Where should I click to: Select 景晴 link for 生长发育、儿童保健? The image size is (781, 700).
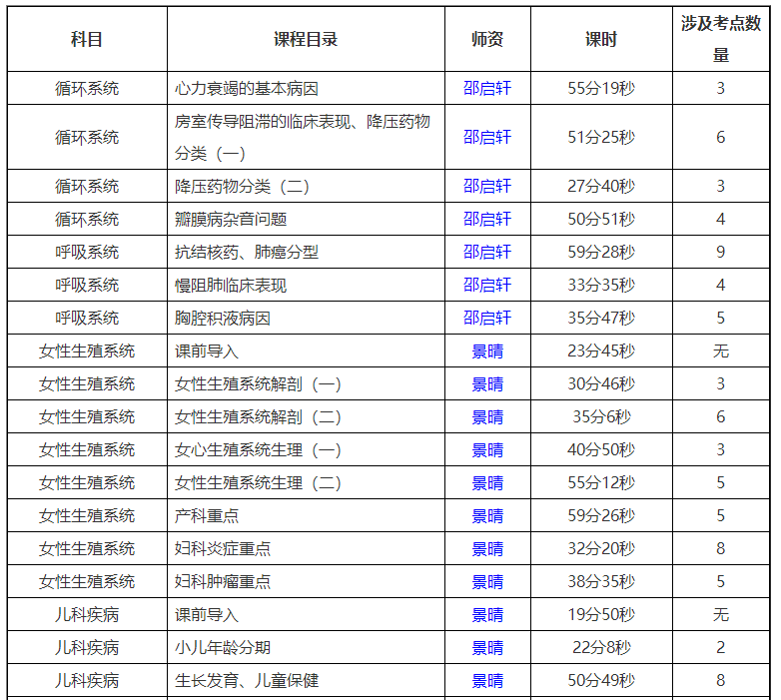point(487,681)
